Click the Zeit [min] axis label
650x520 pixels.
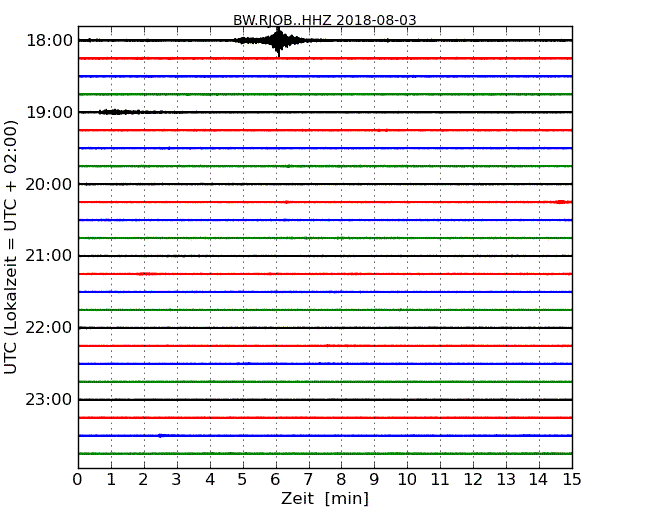click(325, 498)
